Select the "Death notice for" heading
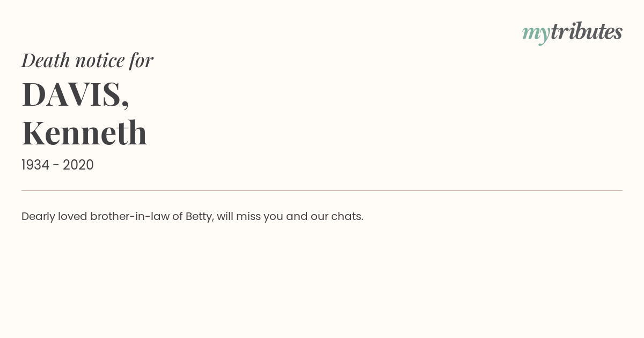The image size is (644, 338). [87, 60]
